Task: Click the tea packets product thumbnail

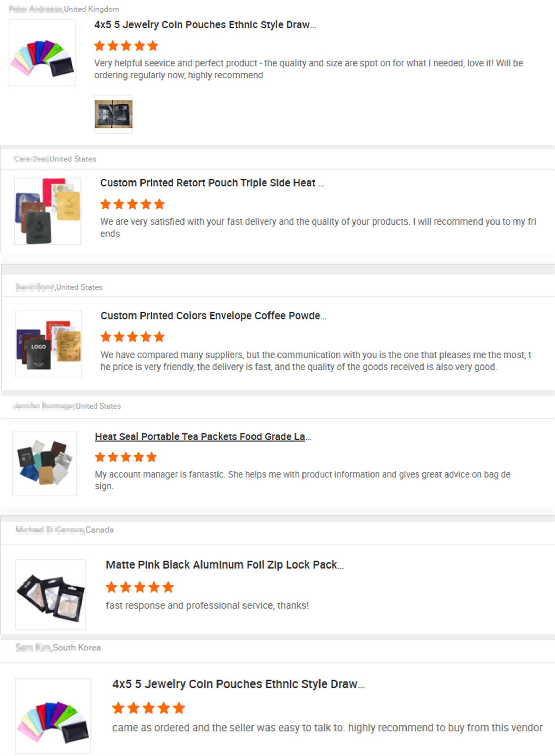Action: (45, 464)
